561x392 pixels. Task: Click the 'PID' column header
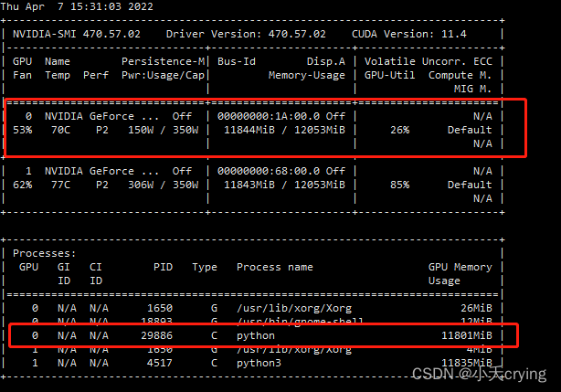coord(163,267)
